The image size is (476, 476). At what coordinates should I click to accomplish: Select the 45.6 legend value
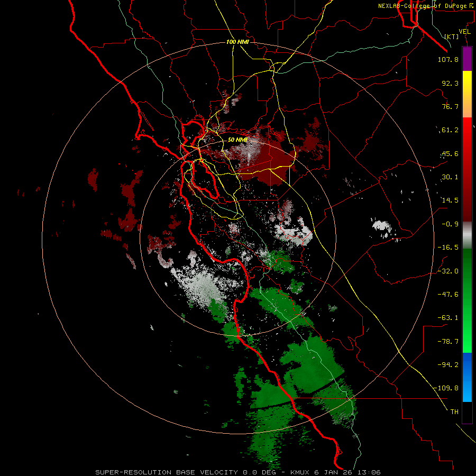[x=450, y=153]
